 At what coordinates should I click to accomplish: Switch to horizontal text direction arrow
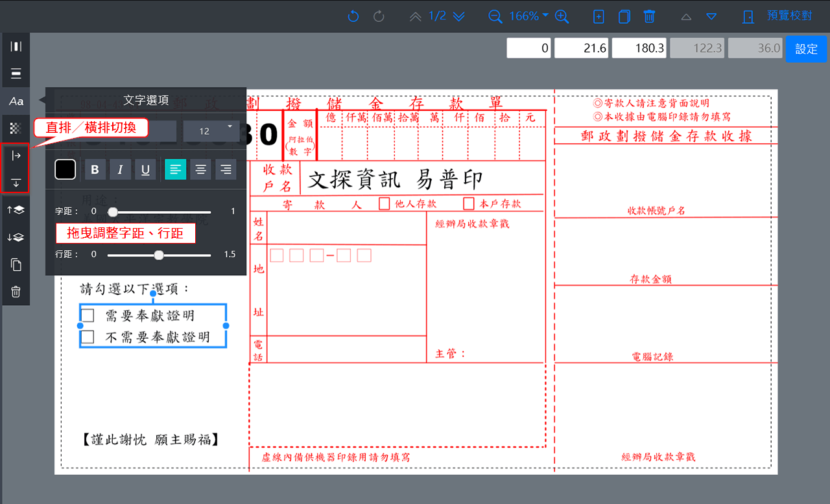(x=16, y=155)
